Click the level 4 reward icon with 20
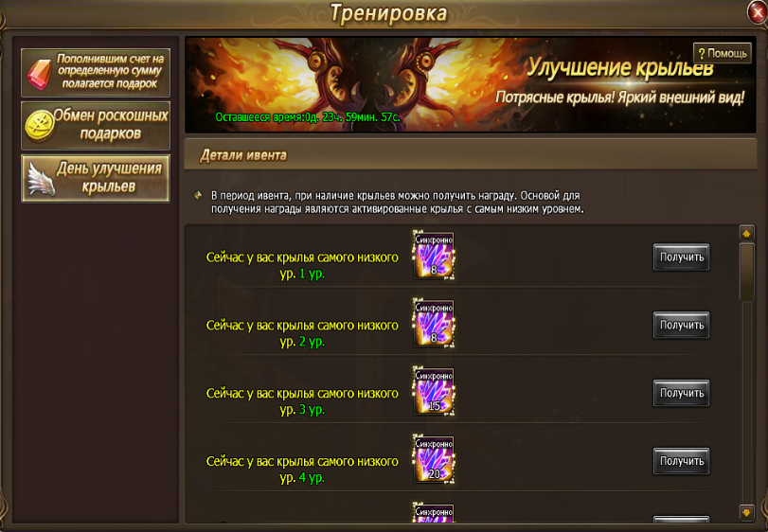The width and height of the screenshot is (768, 532). click(434, 459)
